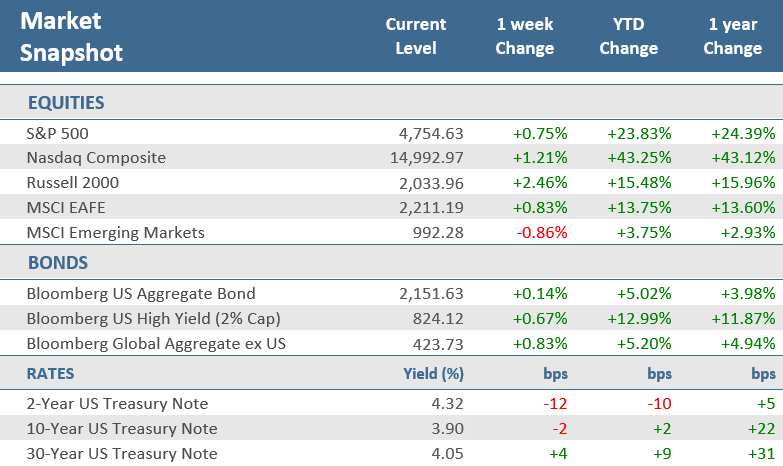Screen dimensions: 783x466
Task: Click Global Aggregate YTD change +5.20%
Action: click(644, 344)
